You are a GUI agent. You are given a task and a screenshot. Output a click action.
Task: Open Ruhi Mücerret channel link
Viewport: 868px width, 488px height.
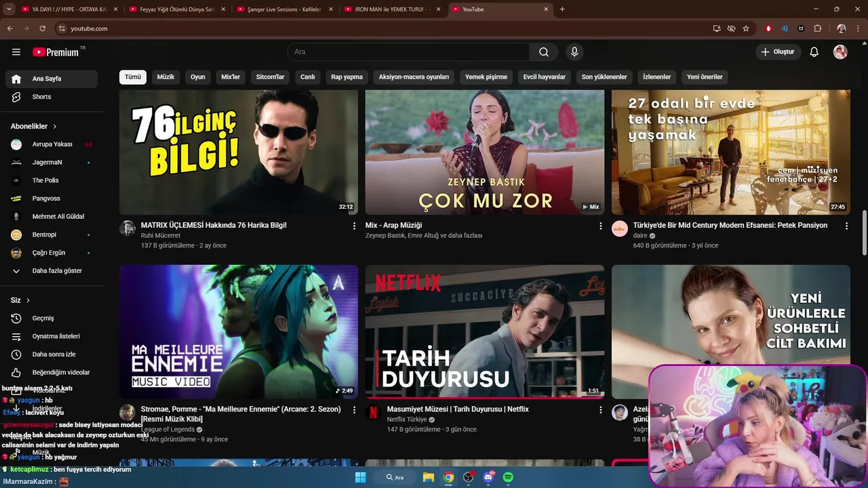161,236
